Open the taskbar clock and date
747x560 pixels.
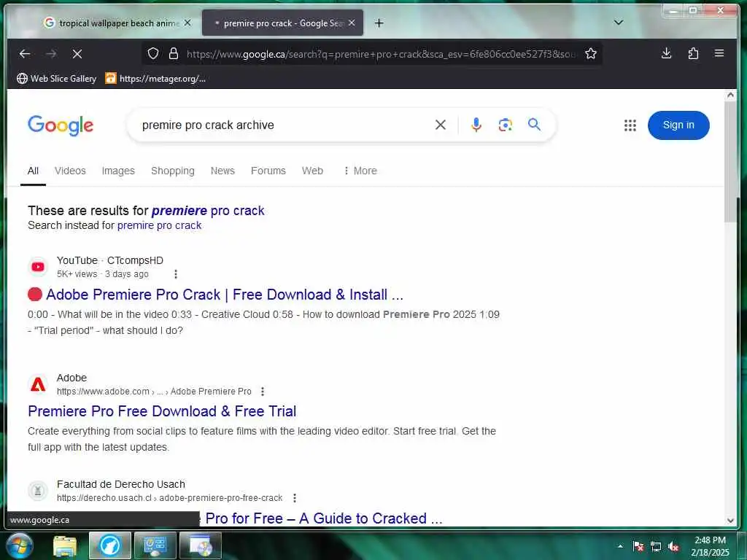pos(710,546)
